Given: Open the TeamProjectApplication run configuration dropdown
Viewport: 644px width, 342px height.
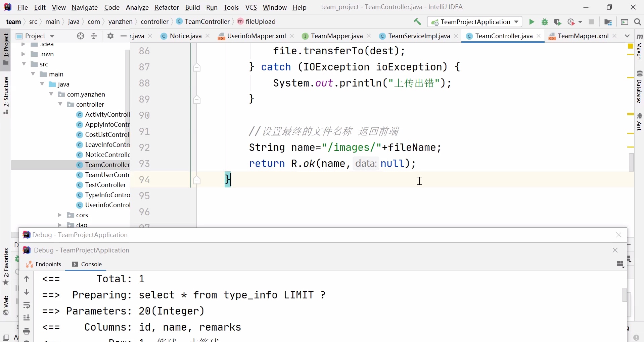Looking at the screenshot, I should 517,22.
